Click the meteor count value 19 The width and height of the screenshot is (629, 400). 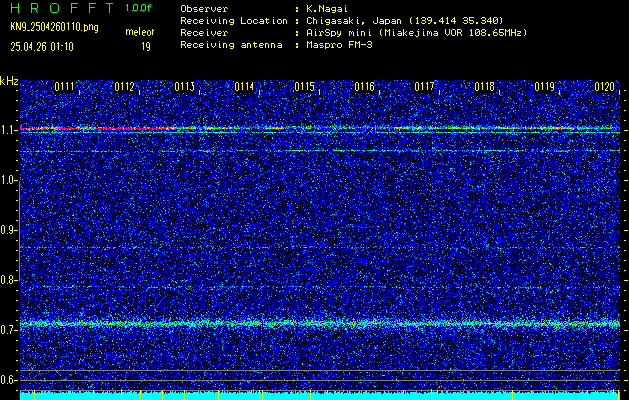[x=146, y=47]
